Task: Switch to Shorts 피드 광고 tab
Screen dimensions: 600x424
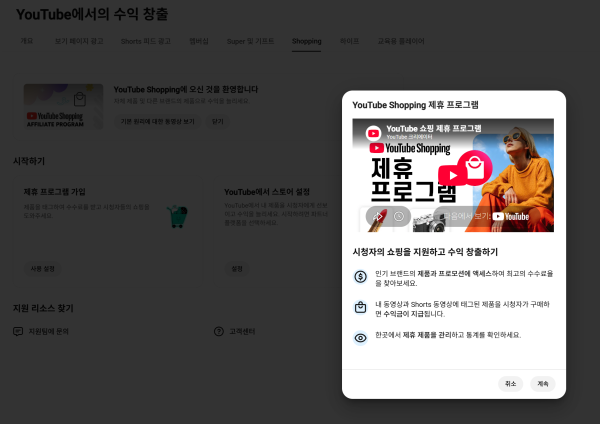Action: [x=146, y=41]
